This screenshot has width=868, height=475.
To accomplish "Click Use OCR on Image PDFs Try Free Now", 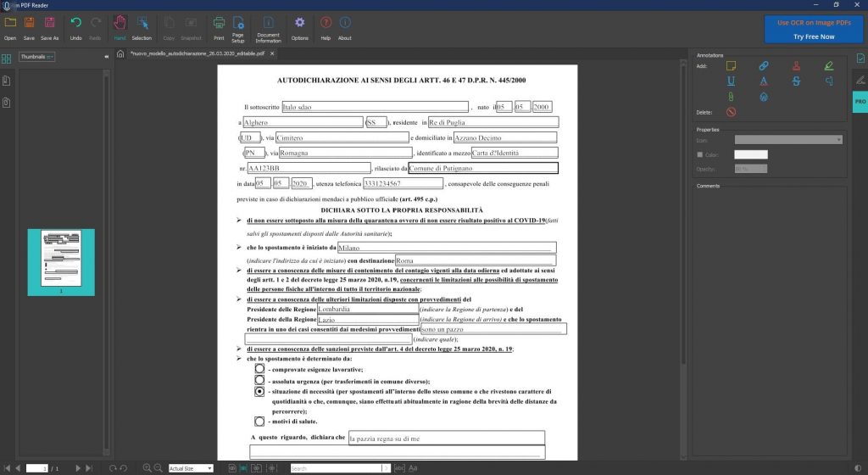I will [x=814, y=30].
